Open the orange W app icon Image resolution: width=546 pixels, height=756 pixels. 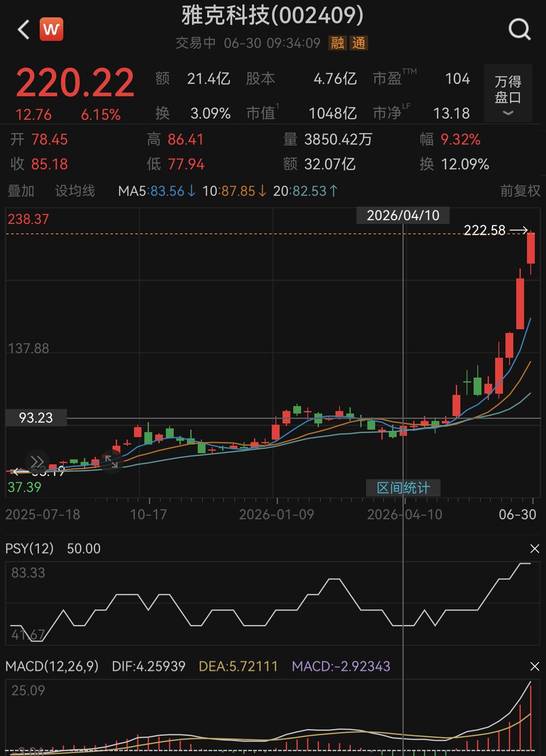pyautogui.click(x=51, y=30)
